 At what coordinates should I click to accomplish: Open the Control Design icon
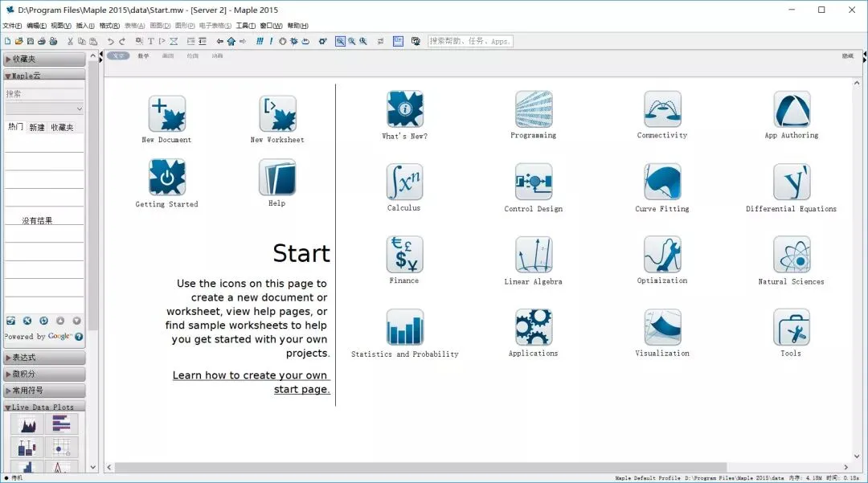(x=533, y=182)
